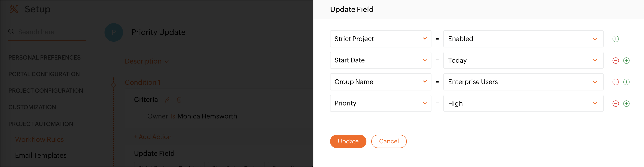
Task: Click the plus icon beside Strict Project row
Action: click(x=616, y=39)
